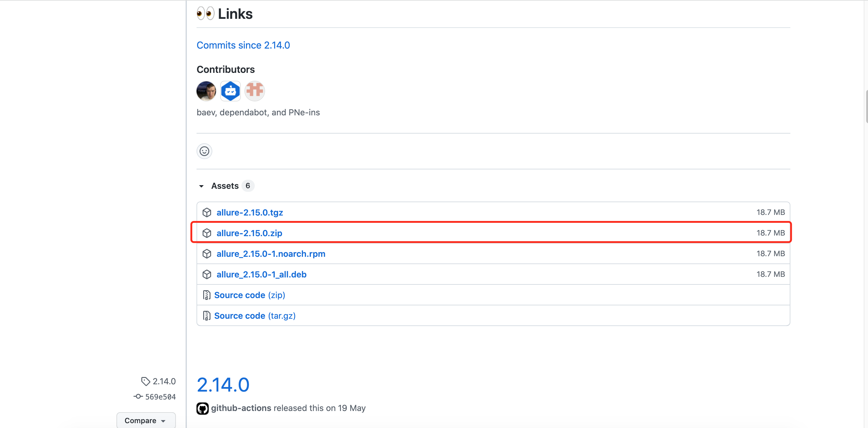Collapse the Assets section triangle
The width and height of the screenshot is (868, 428).
(x=201, y=186)
